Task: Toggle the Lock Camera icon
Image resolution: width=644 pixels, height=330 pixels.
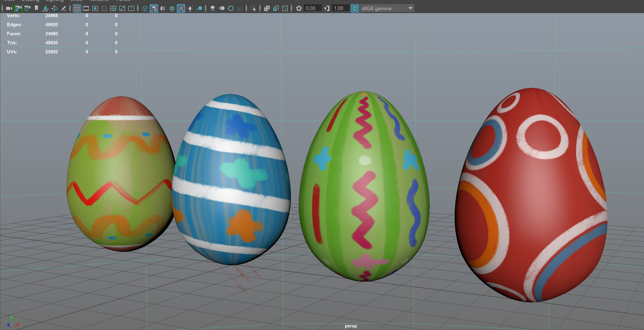Action: [x=18, y=8]
